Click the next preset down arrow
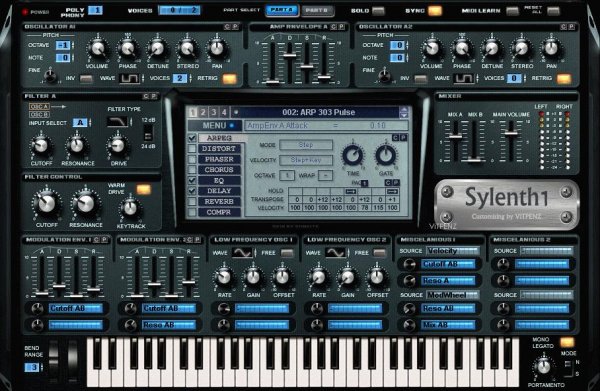600x391 pixels. [404, 115]
